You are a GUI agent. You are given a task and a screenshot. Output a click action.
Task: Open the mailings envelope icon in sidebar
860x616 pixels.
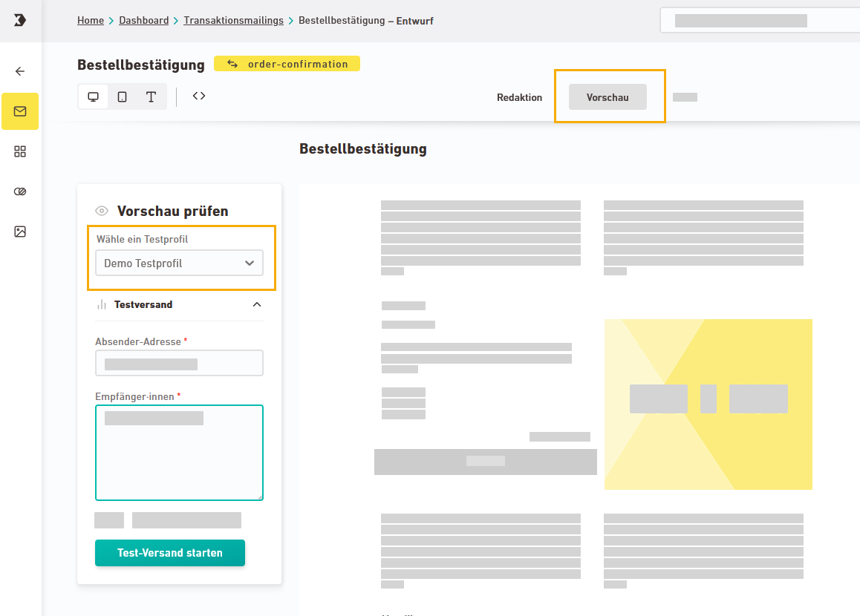[20, 111]
